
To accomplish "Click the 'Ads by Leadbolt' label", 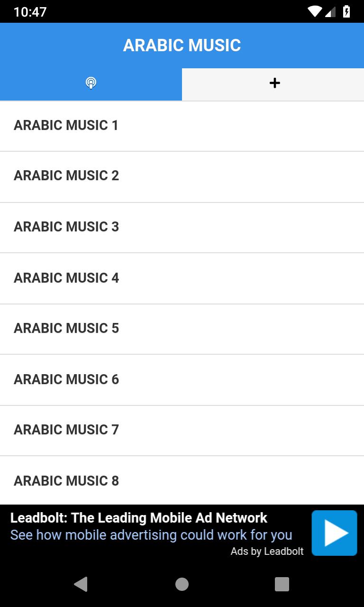I will [x=267, y=551].
